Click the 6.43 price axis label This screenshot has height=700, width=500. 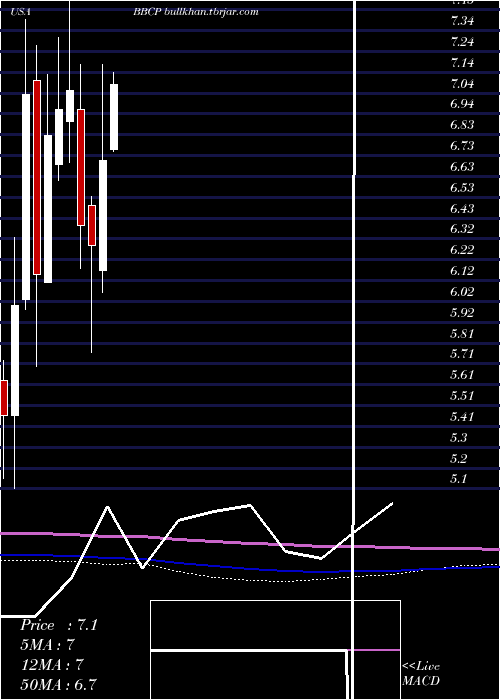[462, 208]
